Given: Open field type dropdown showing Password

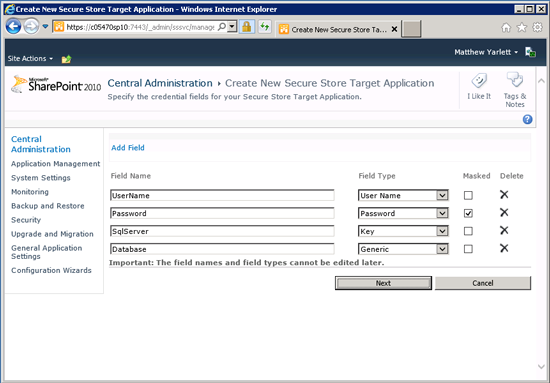Looking at the screenshot, I should [403, 213].
